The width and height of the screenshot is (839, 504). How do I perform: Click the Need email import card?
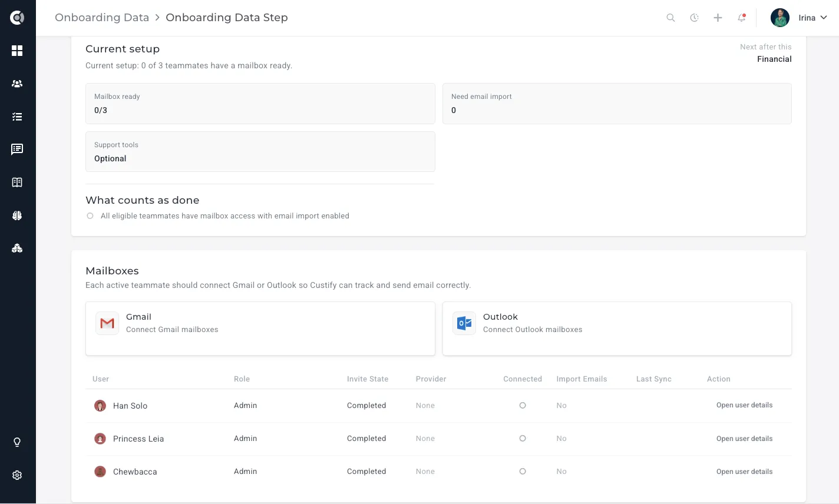(x=617, y=104)
